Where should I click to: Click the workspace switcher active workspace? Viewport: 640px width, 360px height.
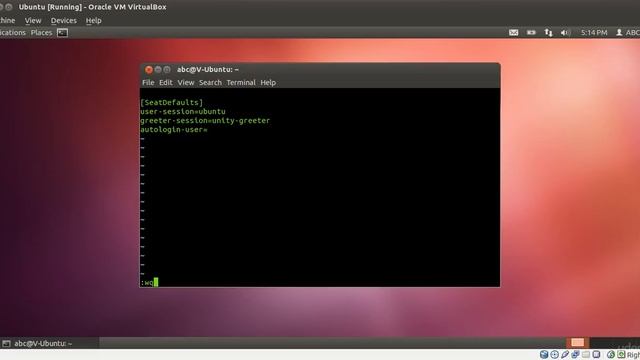click(577, 342)
